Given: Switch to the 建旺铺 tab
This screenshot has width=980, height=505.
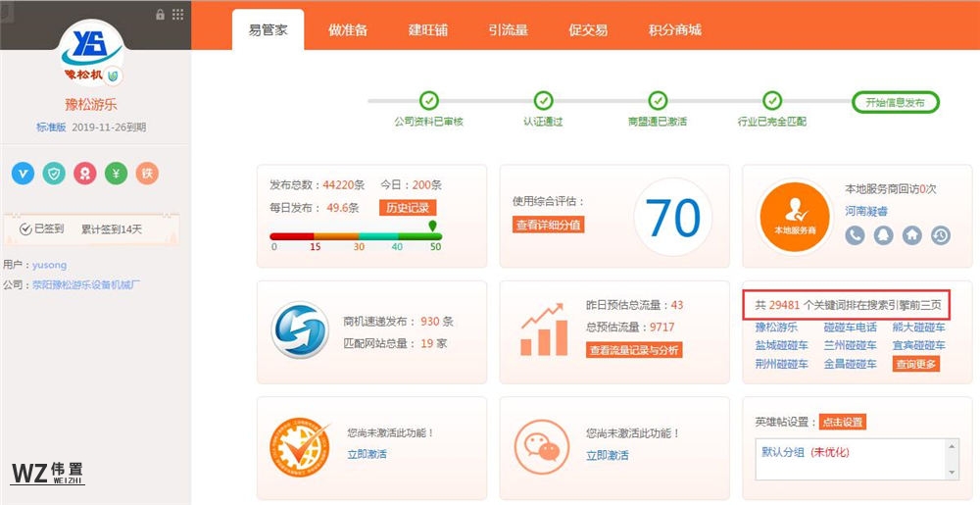Looking at the screenshot, I should (x=428, y=30).
